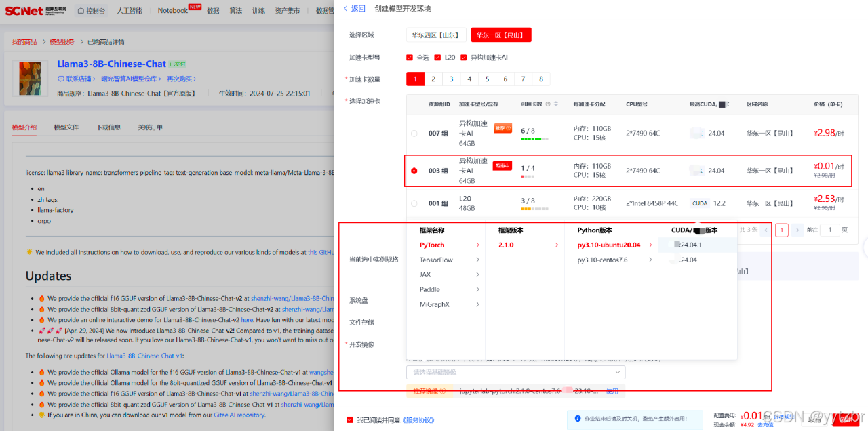Click 去充值 recharge link
This screenshot has height=431, width=868.
pos(765,425)
